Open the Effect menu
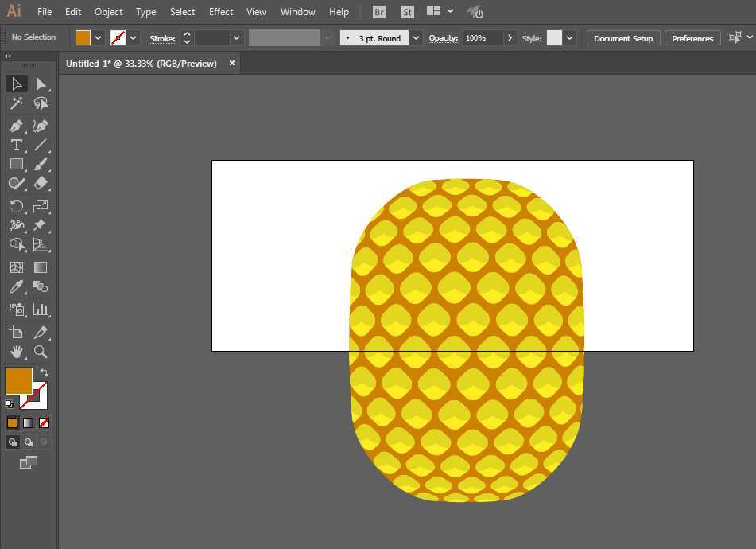This screenshot has height=549, width=756. tap(221, 12)
